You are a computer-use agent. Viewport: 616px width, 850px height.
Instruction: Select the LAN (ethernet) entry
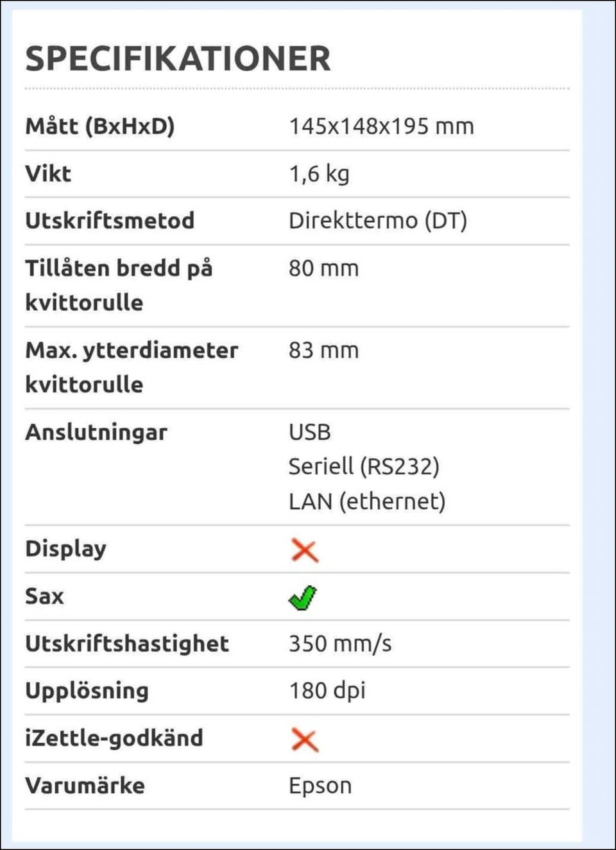tap(366, 501)
